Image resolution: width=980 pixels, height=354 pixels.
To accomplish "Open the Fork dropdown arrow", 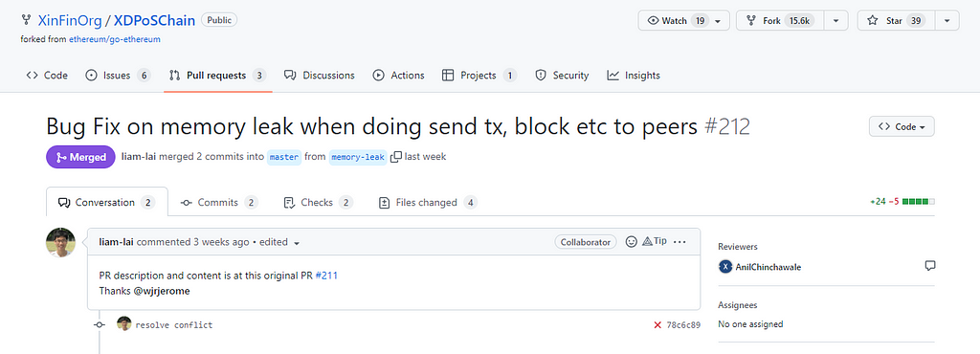I will tap(835, 21).
